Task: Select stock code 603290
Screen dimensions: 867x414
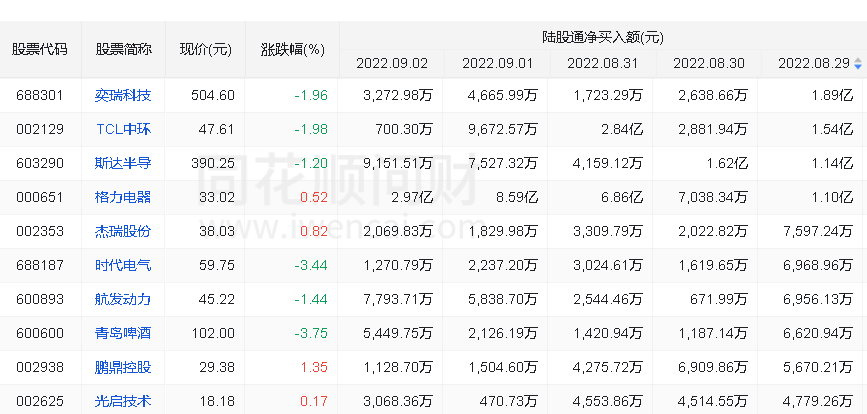Action: tap(39, 163)
